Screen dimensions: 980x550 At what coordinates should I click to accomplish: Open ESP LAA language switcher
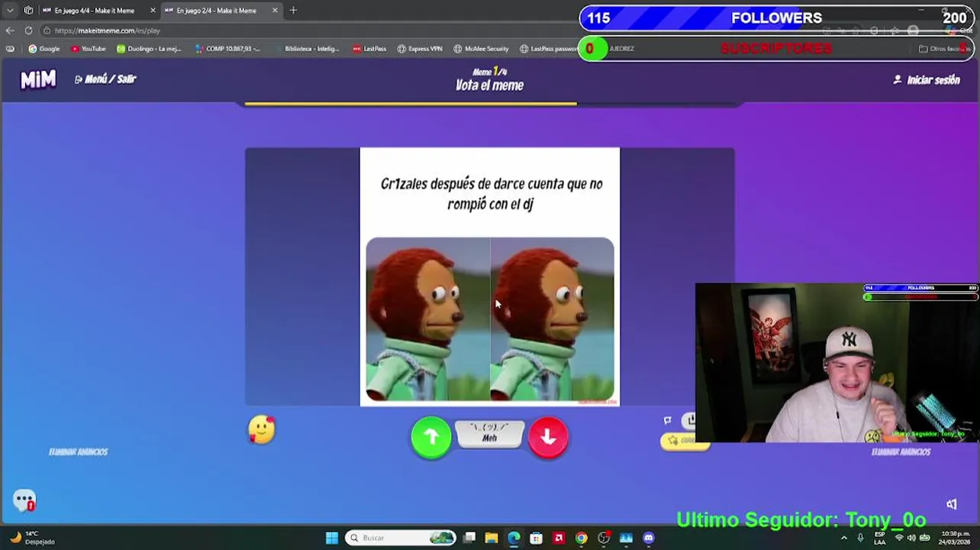[880, 538]
